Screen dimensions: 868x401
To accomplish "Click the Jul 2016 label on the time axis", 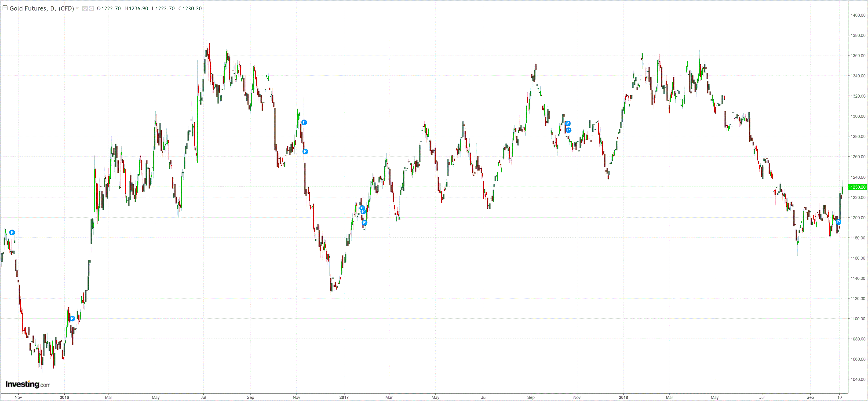I will tap(203, 397).
